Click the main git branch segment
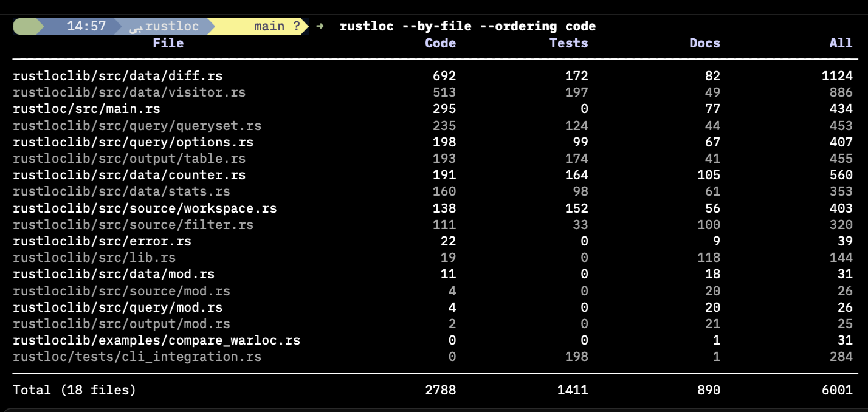Screen dimensions: 868x412 270,26
